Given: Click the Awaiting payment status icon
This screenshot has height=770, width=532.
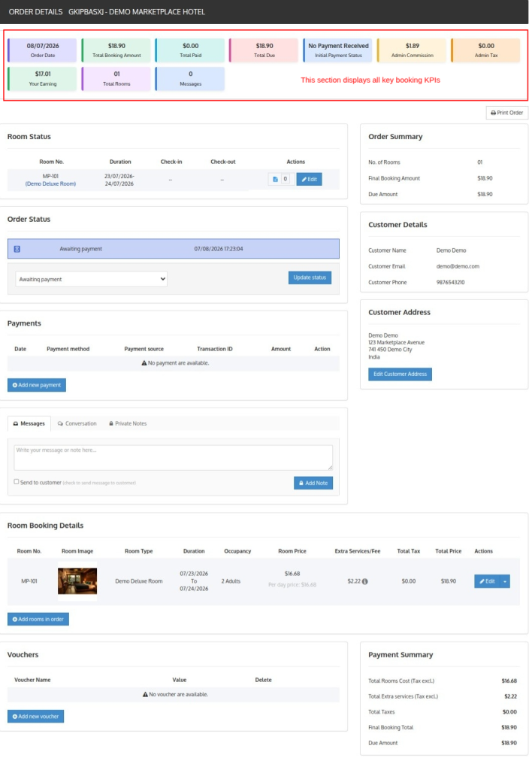Looking at the screenshot, I should 17,249.
